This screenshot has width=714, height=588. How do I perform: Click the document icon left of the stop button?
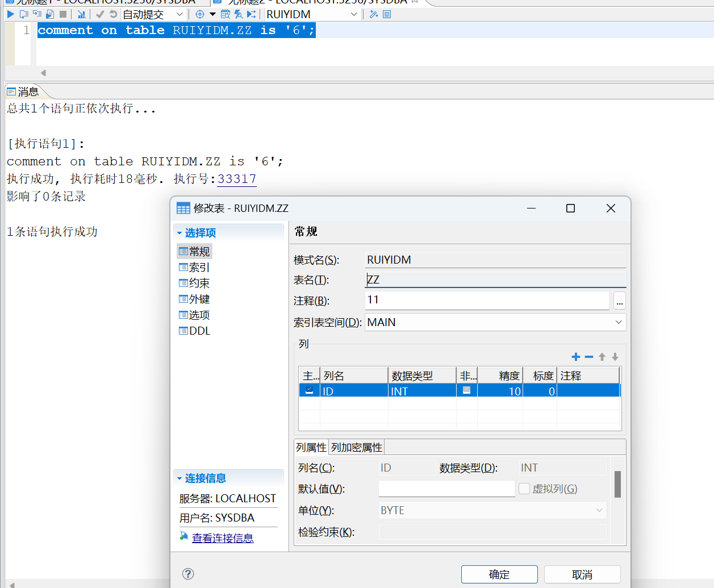coord(50,14)
